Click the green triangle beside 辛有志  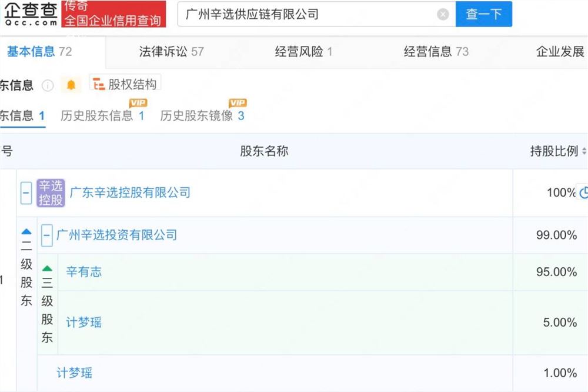click(x=46, y=268)
